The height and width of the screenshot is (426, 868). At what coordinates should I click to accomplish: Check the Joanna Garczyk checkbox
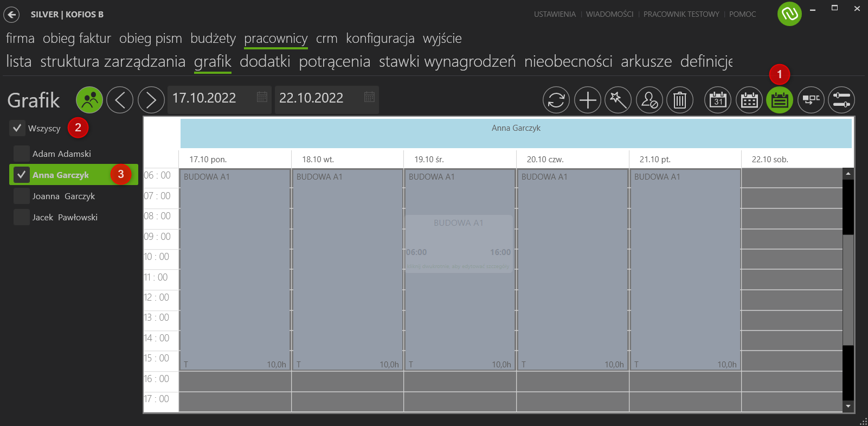[x=22, y=196]
